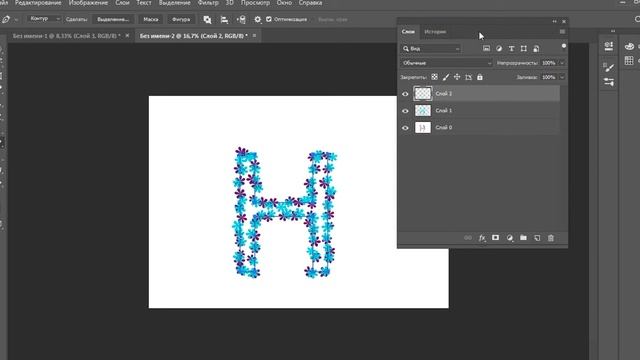Viewport: 640px width, 360px height.
Task: Open the Properties panel icon in dock
Action: (x=609, y=46)
